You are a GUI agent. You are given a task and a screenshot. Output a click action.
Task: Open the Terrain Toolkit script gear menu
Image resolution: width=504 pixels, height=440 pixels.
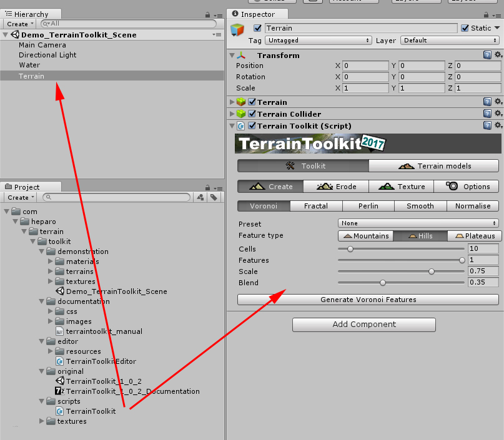[x=498, y=125]
